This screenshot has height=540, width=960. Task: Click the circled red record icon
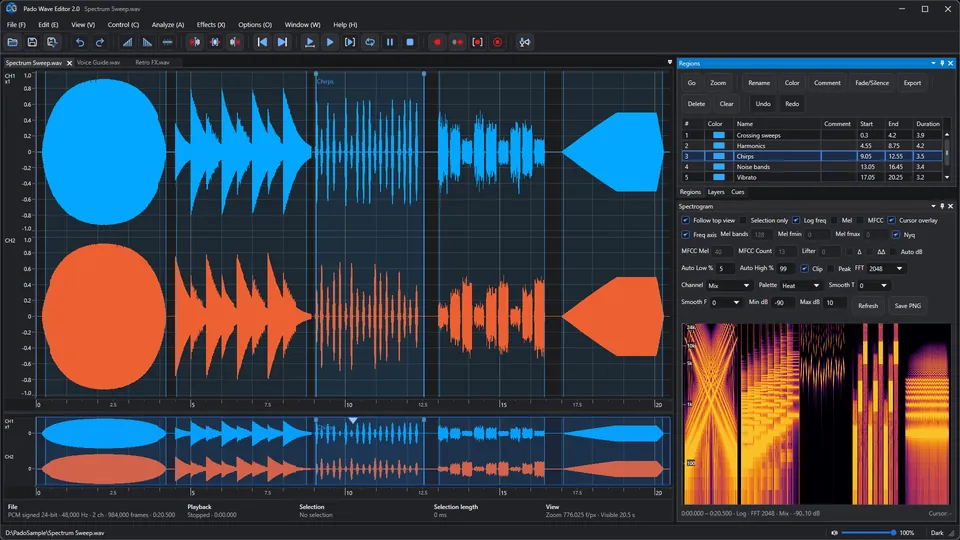tap(497, 42)
